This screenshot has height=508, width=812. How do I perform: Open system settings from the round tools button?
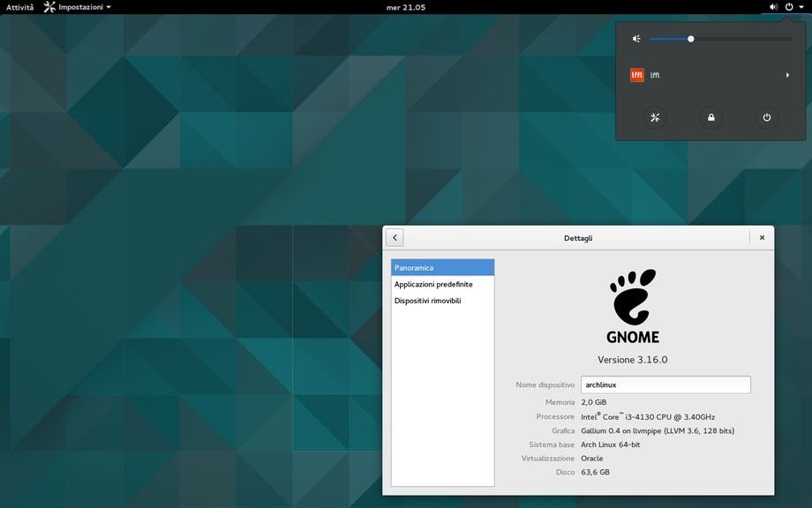point(655,117)
